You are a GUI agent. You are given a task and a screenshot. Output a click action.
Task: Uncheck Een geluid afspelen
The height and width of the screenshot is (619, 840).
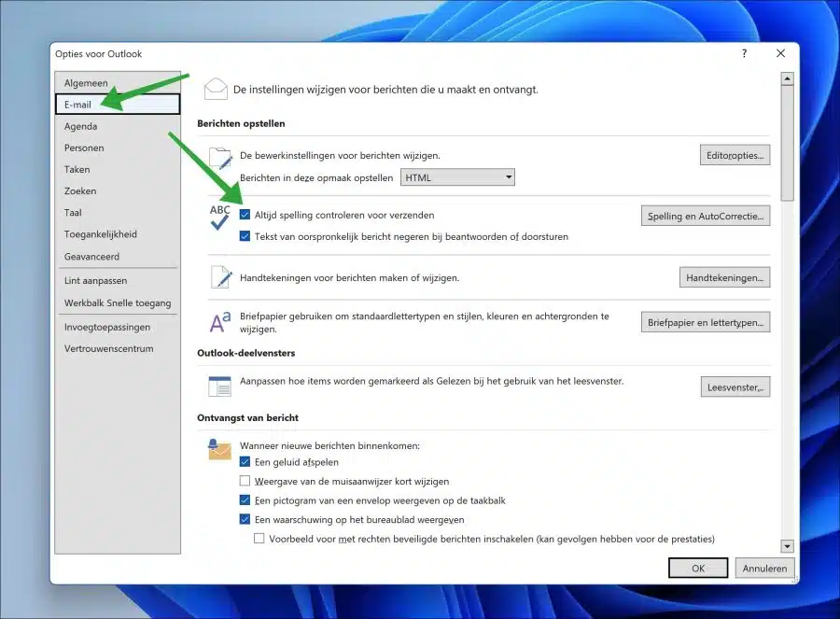coord(245,461)
